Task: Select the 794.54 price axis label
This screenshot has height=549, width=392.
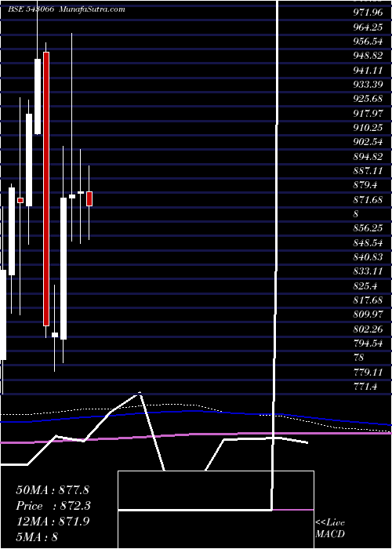Action: point(368,344)
